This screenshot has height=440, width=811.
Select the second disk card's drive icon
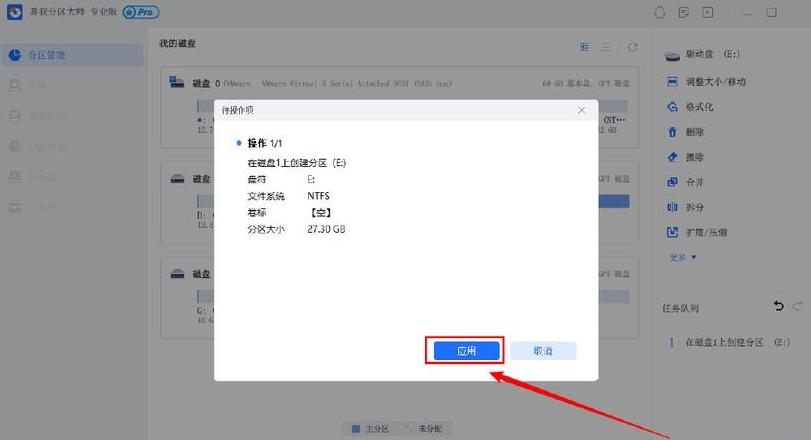(x=177, y=179)
